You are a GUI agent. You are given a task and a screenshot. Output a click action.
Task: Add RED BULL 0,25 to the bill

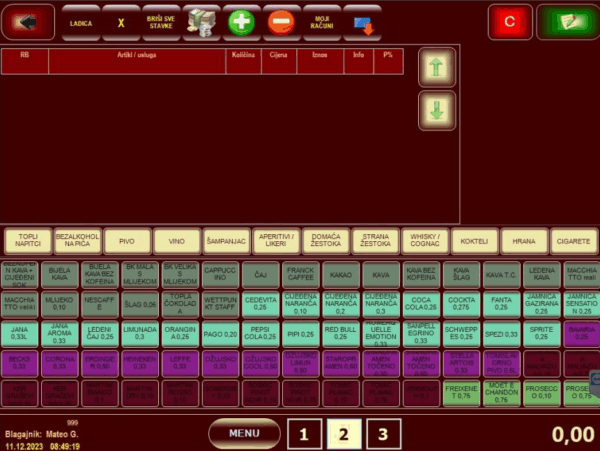pyautogui.click(x=340, y=331)
